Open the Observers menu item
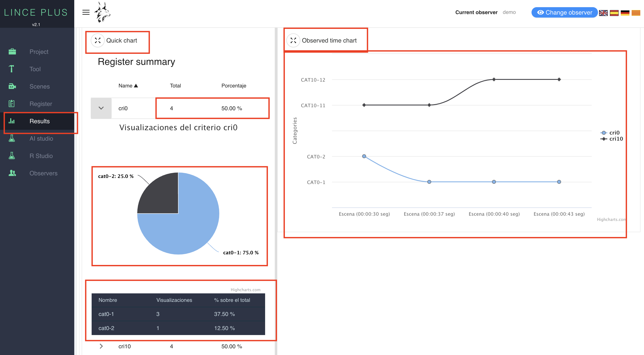644x355 pixels. tap(37, 173)
